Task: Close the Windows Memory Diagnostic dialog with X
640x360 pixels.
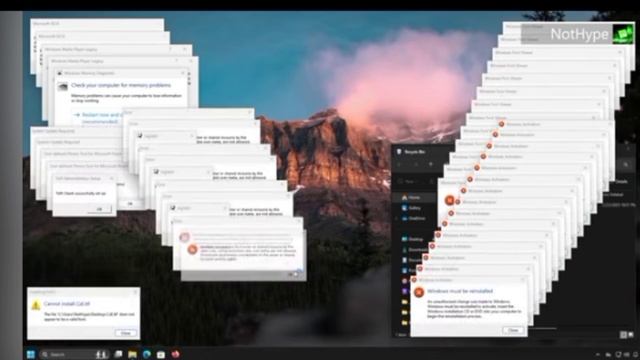Action: (182, 73)
